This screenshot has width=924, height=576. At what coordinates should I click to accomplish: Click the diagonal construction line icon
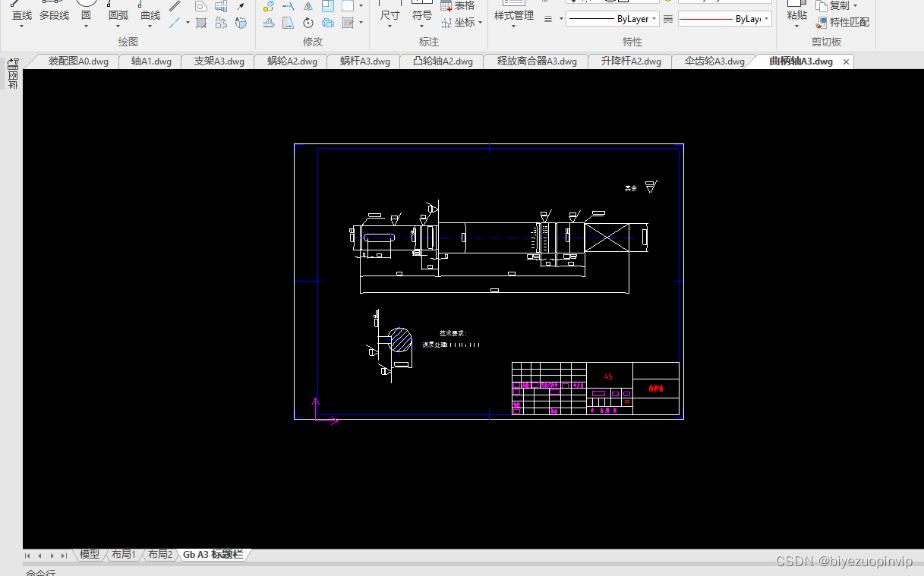point(175,23)
